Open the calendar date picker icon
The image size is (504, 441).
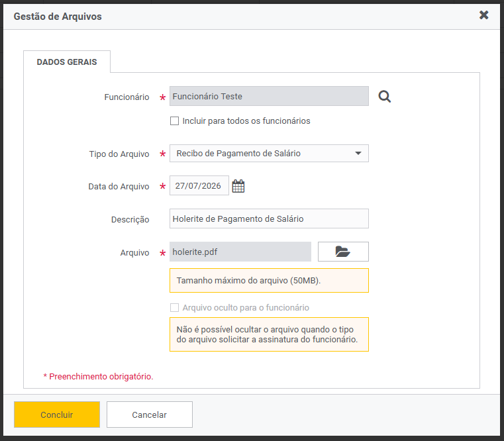pos(238,186)
